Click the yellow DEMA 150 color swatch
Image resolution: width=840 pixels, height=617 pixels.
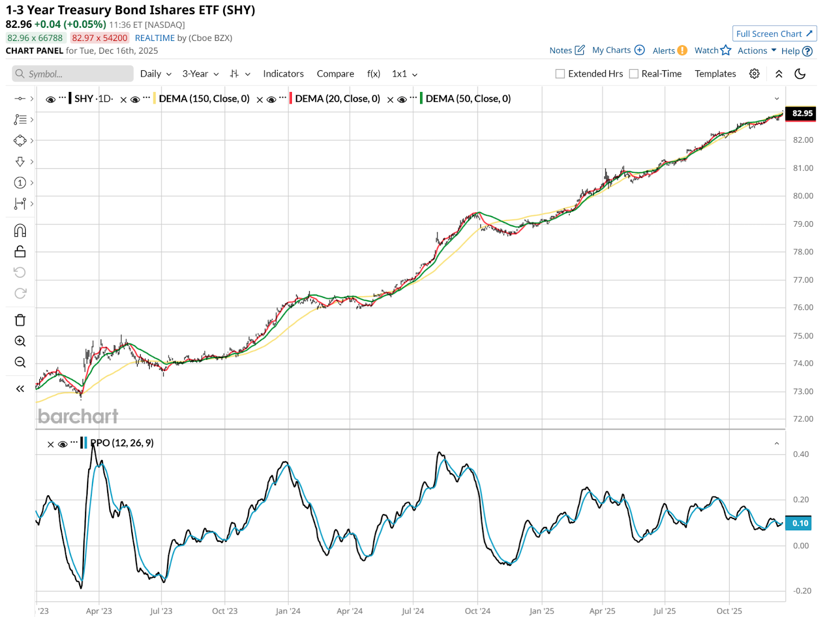154,99
